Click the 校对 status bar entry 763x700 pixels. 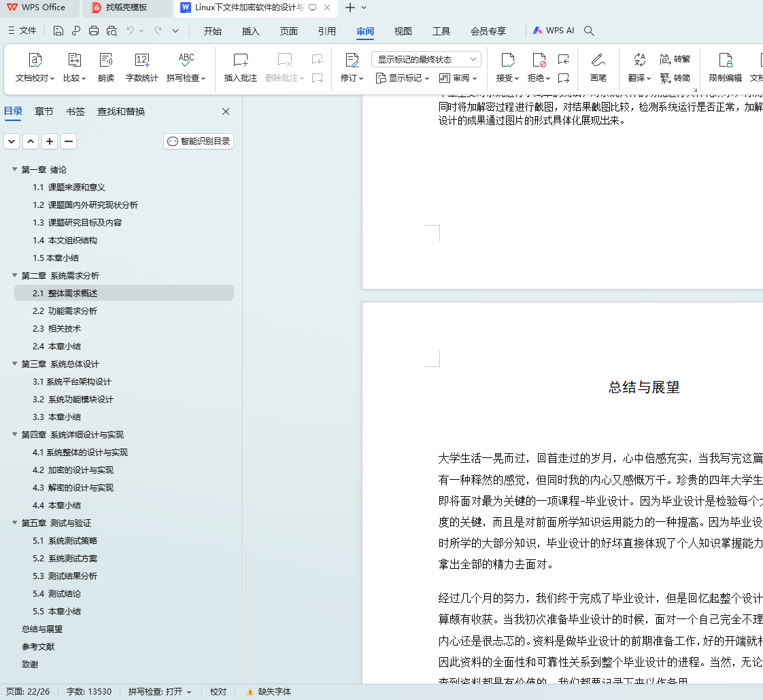(x=218, y=692)
